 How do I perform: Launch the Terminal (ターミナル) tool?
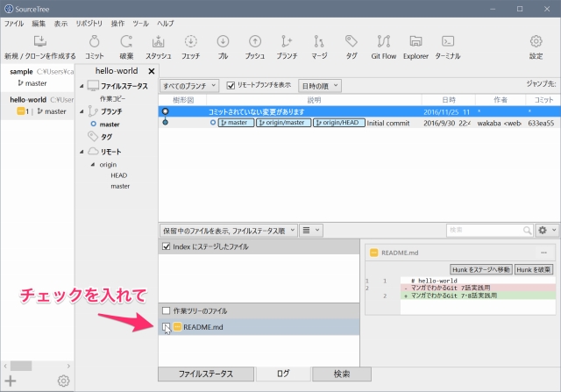448,46
